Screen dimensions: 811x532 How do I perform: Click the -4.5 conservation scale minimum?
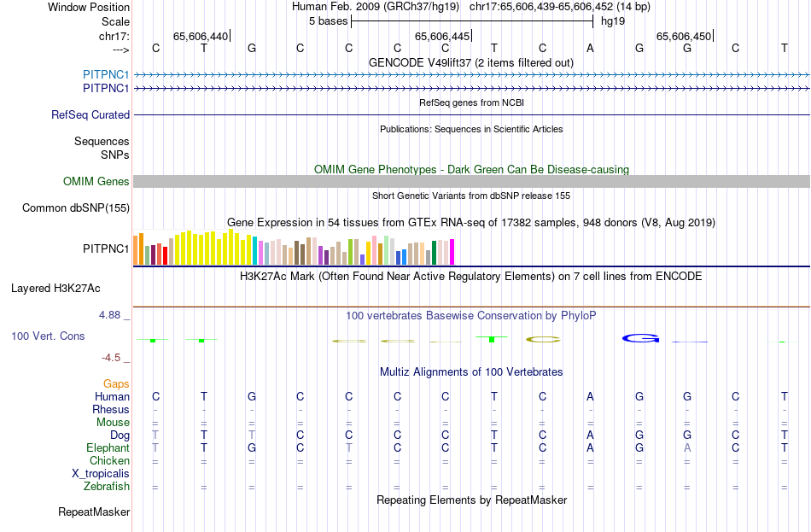111,358
